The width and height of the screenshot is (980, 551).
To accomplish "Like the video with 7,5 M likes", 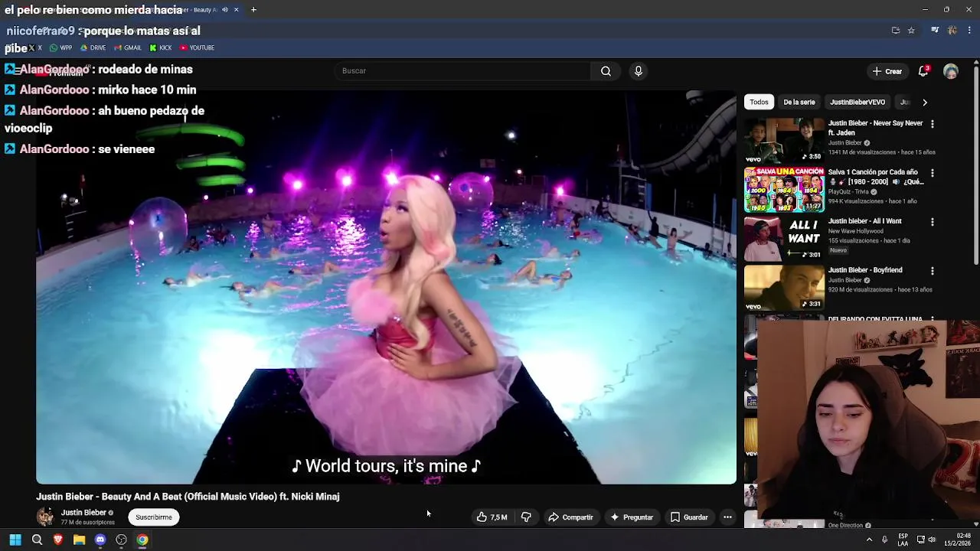I will tap(492, 517).
